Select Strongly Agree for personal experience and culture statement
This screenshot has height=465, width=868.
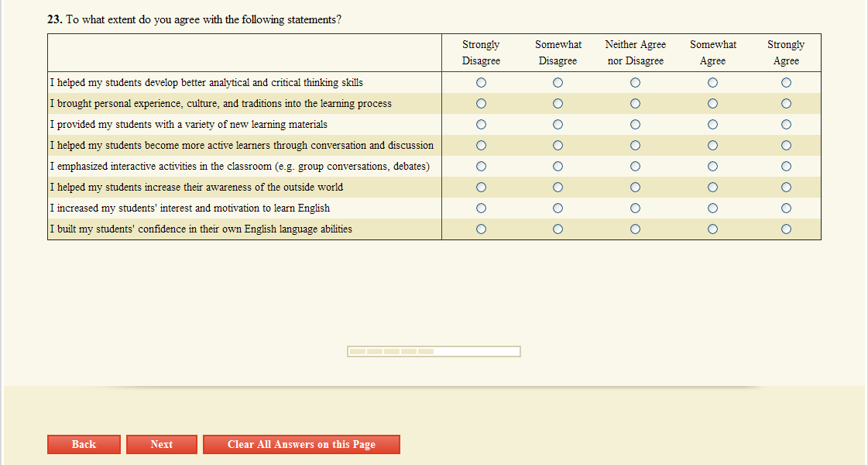pyautogui.click(x=786, y=103)
